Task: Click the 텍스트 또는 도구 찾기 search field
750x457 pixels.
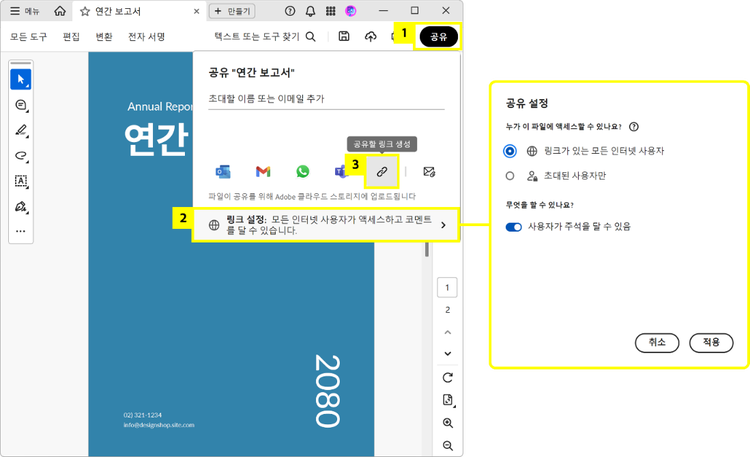Action: (x=265, y=36)
